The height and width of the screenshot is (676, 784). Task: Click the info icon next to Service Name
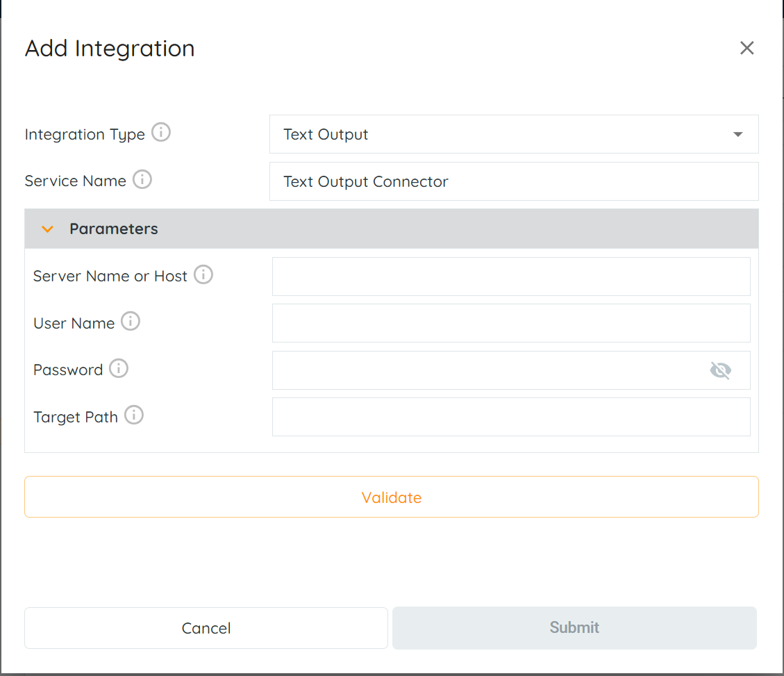(x=142, y=179)
